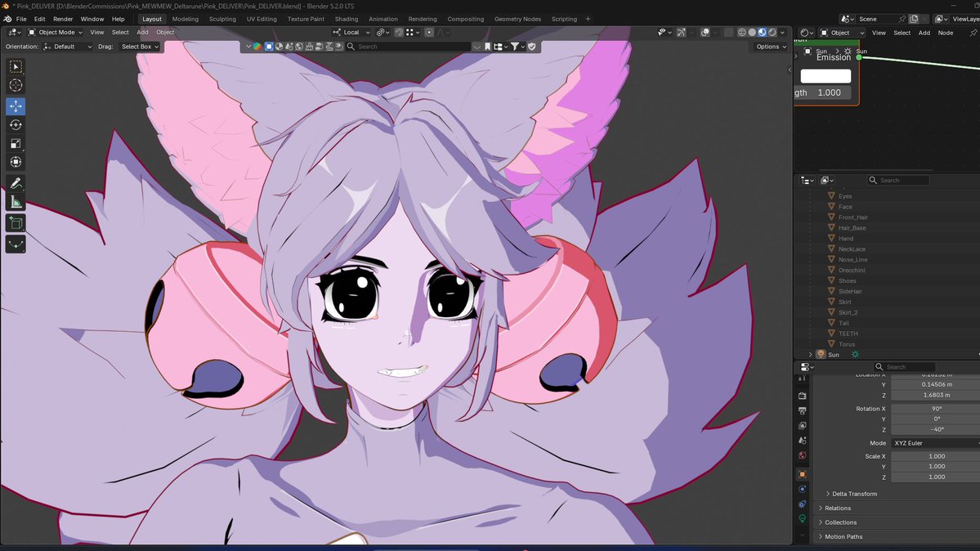Screen dimensions: 980x551
Task: Open the Drag Select Box dropdown
Action: (x=139, y=47)
